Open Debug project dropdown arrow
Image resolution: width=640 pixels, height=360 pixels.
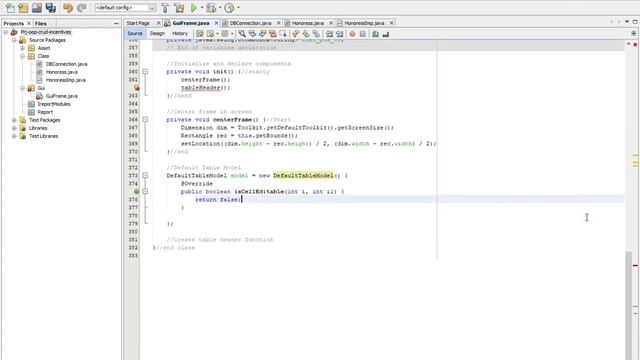(x=220, y=8)
